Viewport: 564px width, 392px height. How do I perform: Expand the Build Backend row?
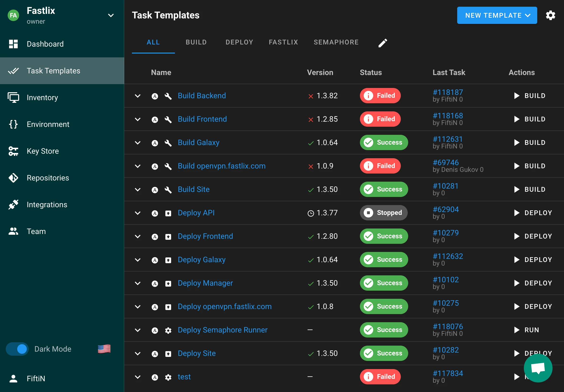tap(138, 96)
